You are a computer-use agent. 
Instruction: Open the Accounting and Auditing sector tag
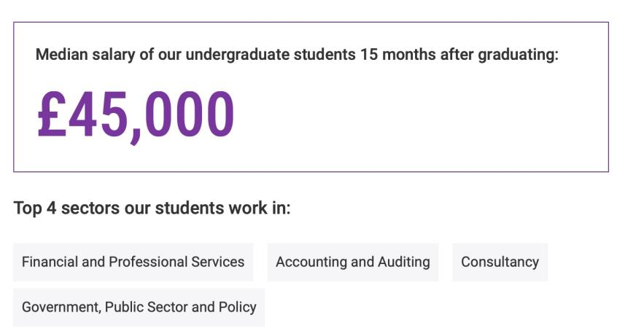pyautogui.click(x=353, y=262)
